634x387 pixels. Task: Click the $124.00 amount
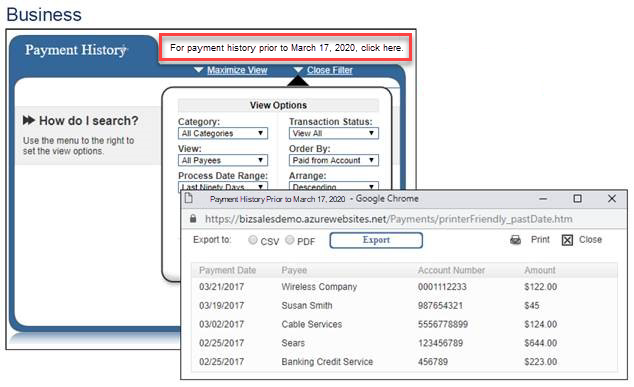coord(541,324)
